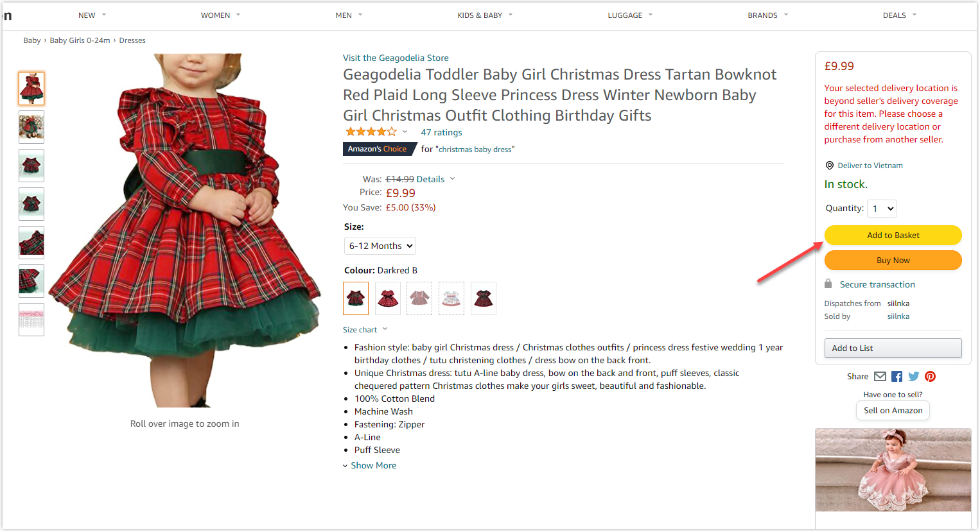Viewport: 980px width, 532px height.
Task: Open the Size dropdown showing 6-12 Months
Action: pos(380,246)
